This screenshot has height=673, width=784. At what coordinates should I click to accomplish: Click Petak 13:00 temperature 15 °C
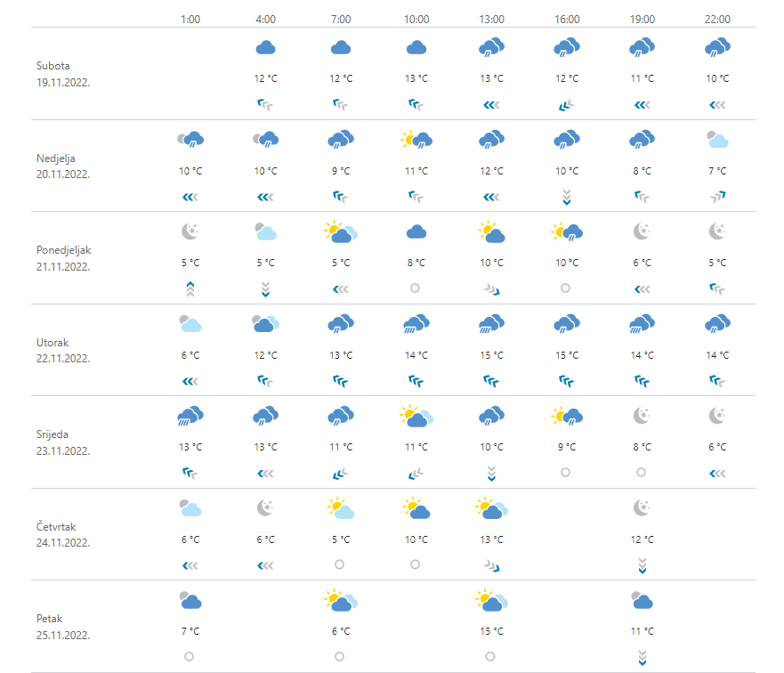(491, 631)
